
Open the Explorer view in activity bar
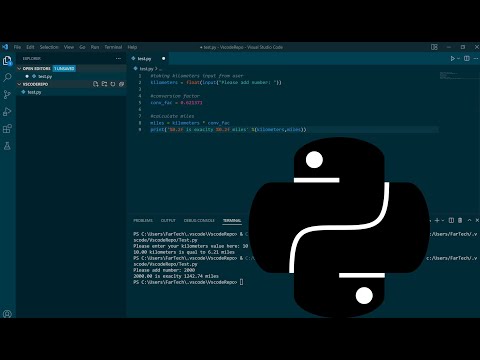(7, 61)
